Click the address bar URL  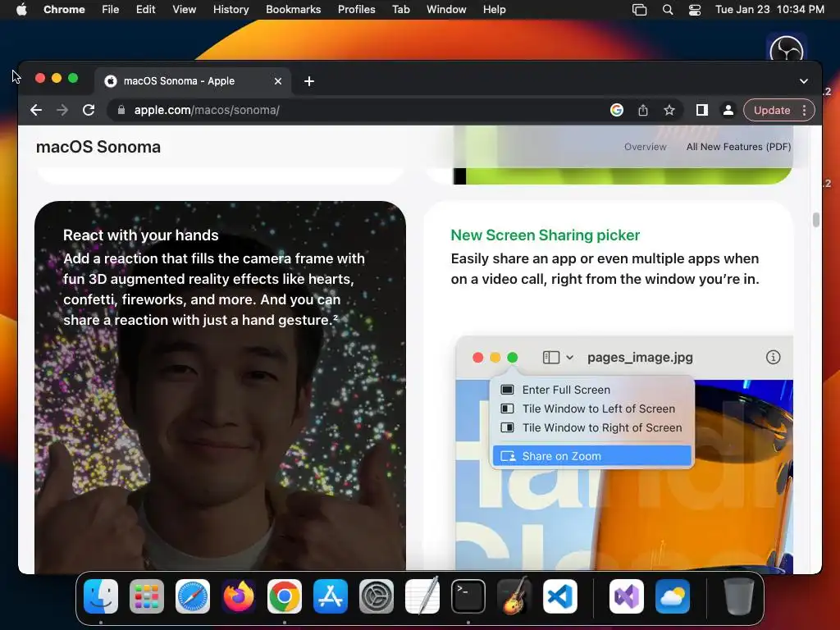click(x=207, y=111)
